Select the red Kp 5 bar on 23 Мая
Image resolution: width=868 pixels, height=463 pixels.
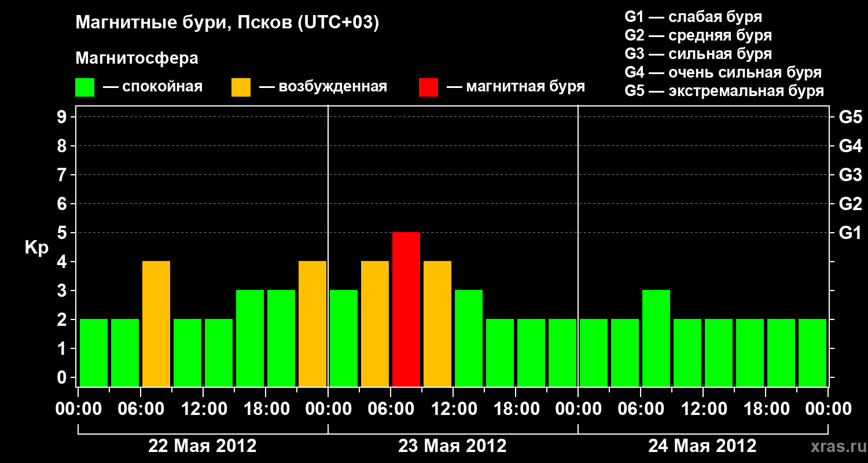click(406, 309)
